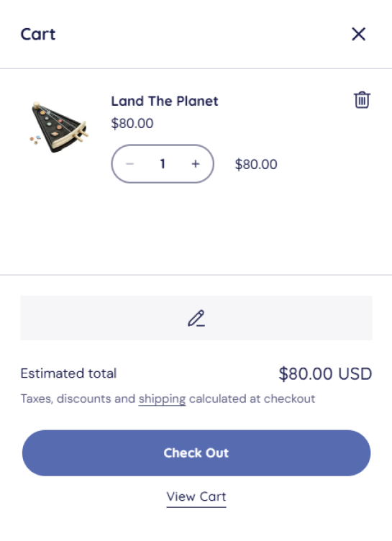
Task: Select the quantity field showing 1
Action: click(163, 164)
